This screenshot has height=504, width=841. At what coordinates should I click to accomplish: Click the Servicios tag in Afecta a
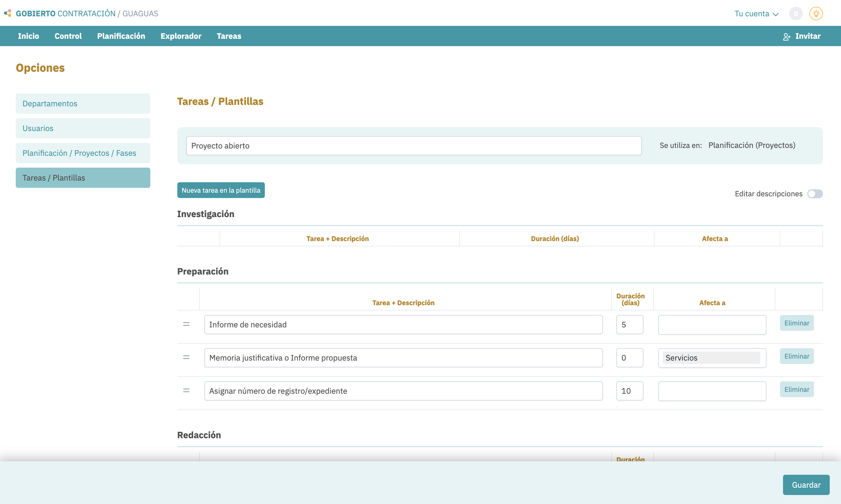711,358
